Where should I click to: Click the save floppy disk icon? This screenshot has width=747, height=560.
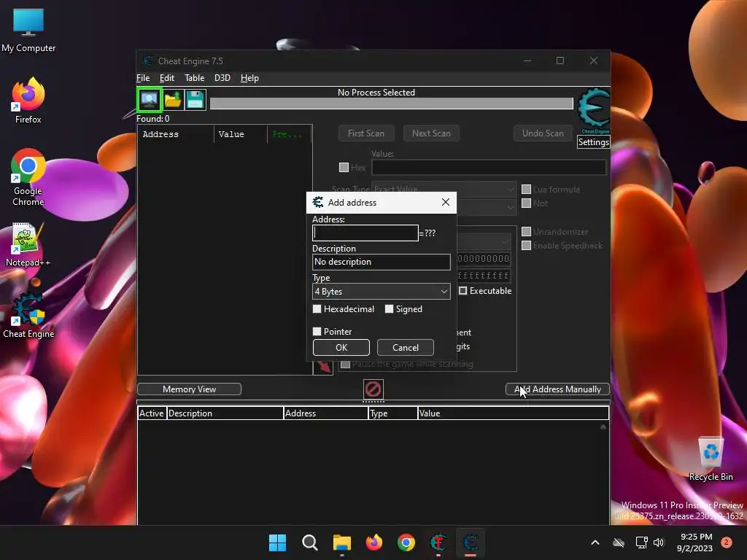pos(196,99)
